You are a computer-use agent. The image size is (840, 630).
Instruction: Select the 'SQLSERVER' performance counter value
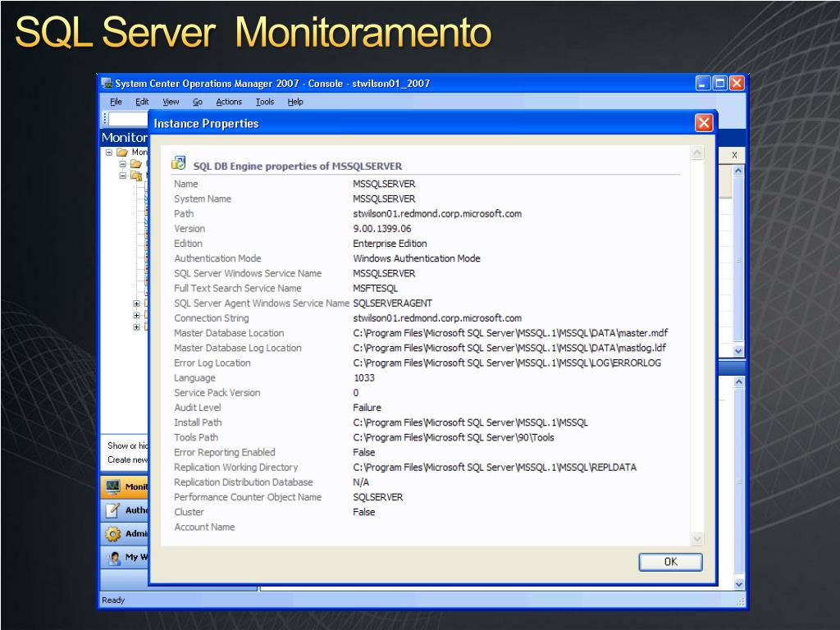[377, 497]
